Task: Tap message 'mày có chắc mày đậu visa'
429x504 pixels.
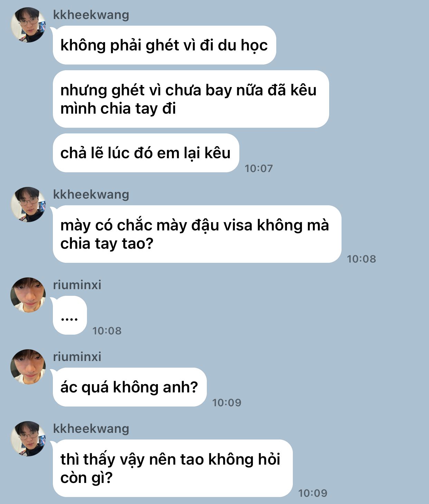Action: 197,234
